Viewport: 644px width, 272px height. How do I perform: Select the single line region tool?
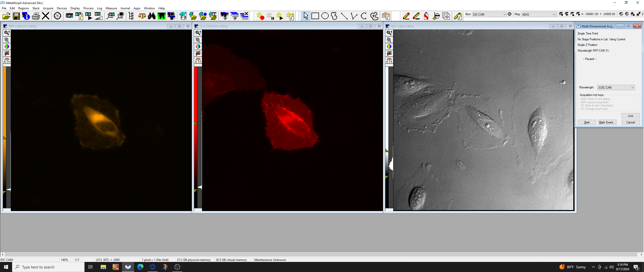point(344,16)
